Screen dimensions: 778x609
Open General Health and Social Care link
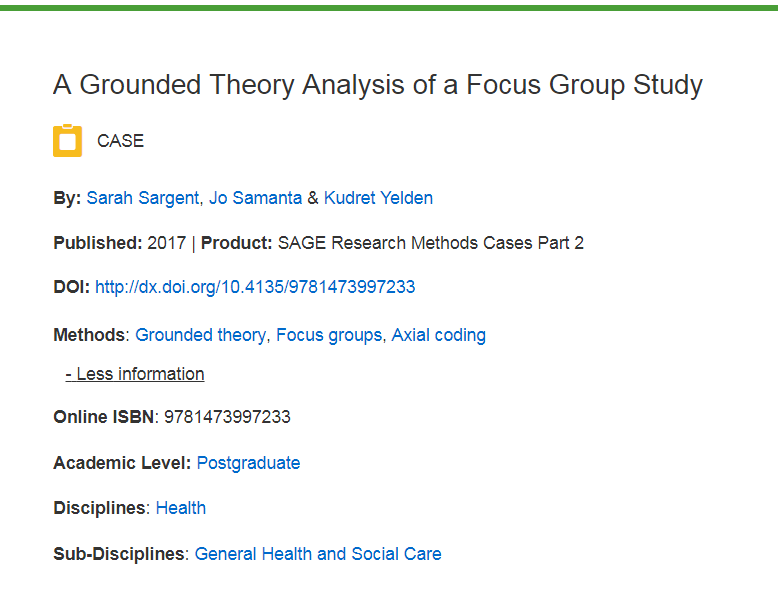tap(318, 554)
